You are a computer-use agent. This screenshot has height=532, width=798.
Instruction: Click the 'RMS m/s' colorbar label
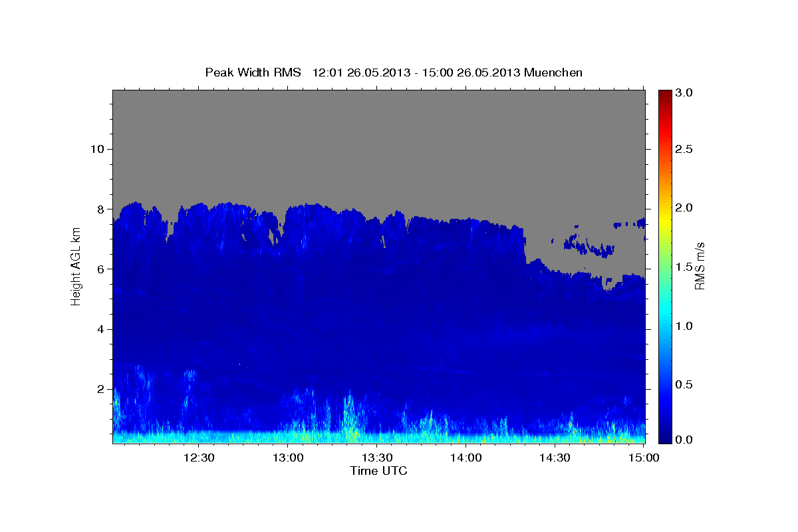699,266
